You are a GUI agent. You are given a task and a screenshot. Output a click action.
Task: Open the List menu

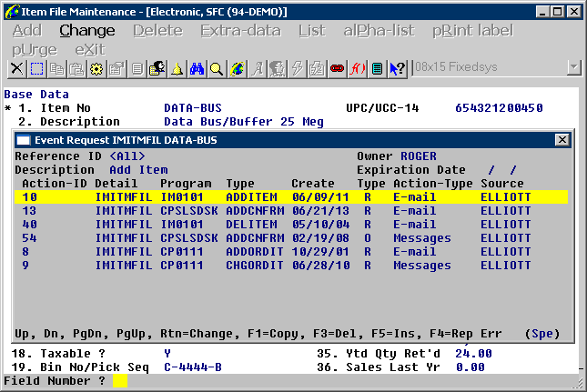pyautogui.click(x=312, y=30)
